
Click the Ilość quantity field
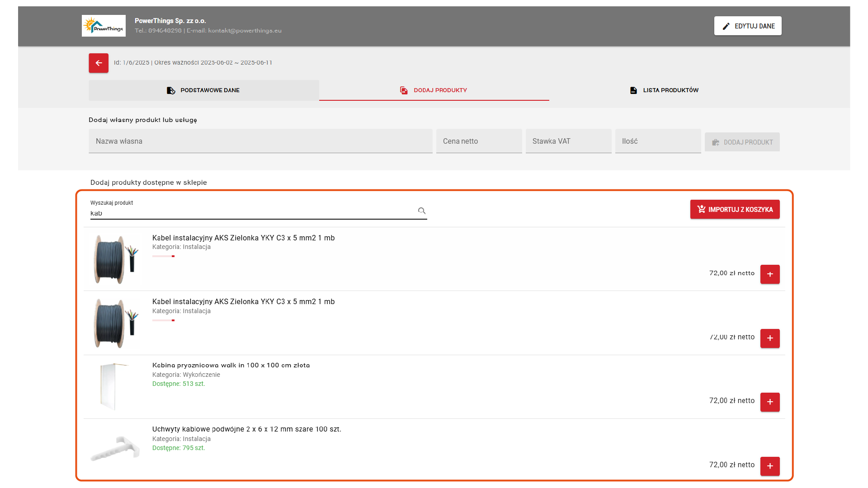[658, 141]
